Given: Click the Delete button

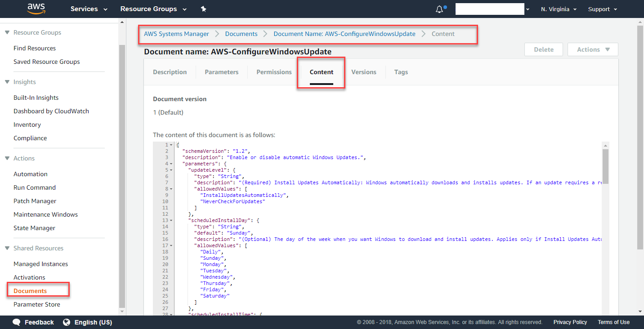Looking at the screenshot, I should [543, 49].
